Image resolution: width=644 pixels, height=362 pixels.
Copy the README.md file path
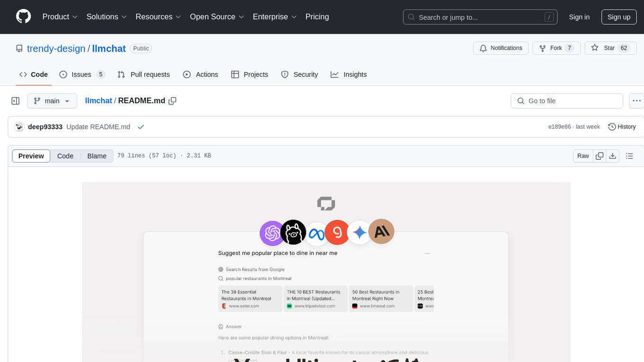tap(172, 100)
